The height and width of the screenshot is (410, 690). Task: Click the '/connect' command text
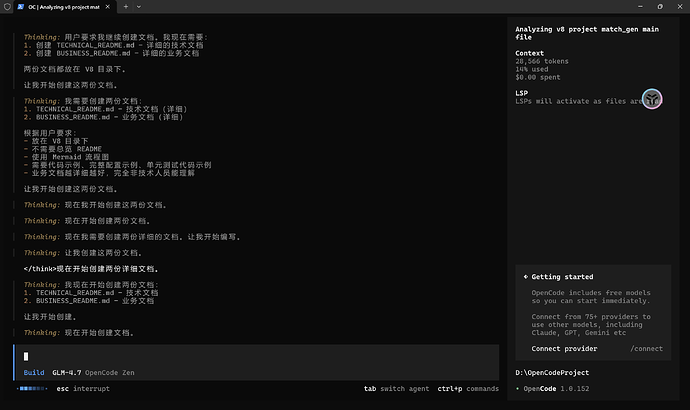[x=646, y=349]
